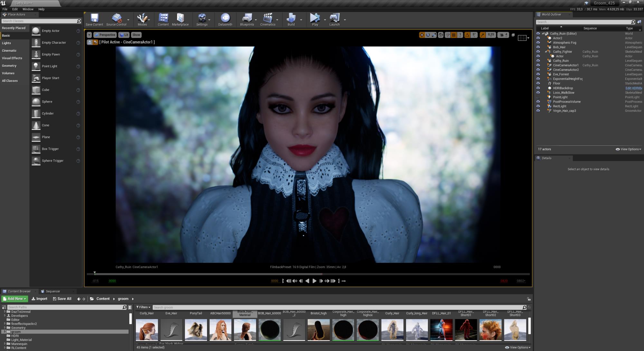Viewport: 644px width, 351px height.
Task: Open the Help menu
Action: click(41, 9)
